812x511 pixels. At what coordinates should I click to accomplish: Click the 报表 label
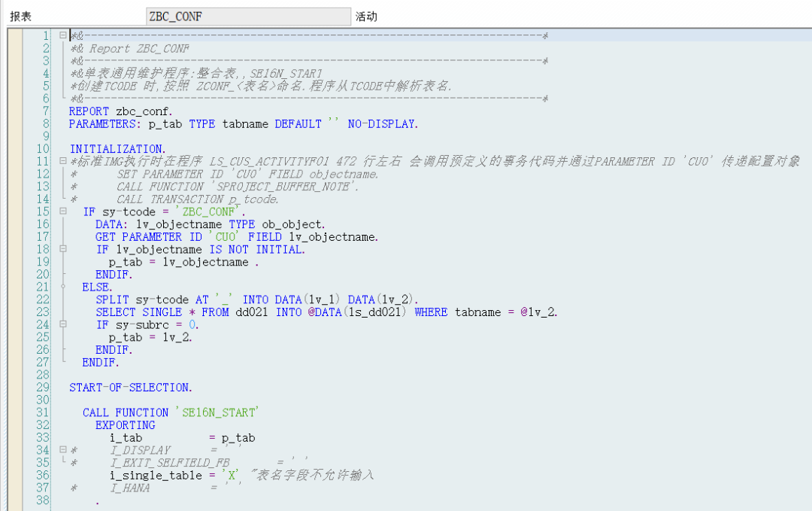[21, 17]
